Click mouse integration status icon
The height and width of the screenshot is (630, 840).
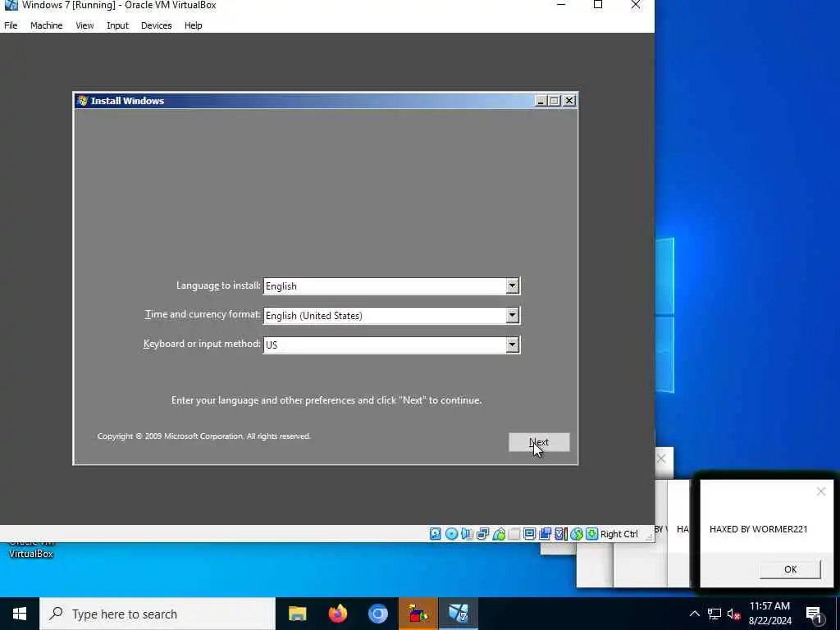point(577,533)
